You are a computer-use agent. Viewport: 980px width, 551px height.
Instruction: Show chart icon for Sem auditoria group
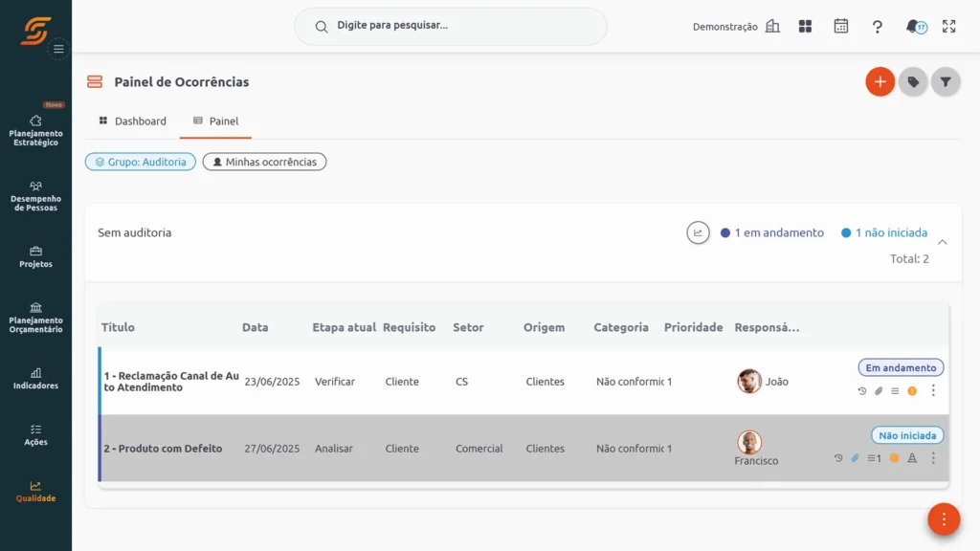point(698,232)
